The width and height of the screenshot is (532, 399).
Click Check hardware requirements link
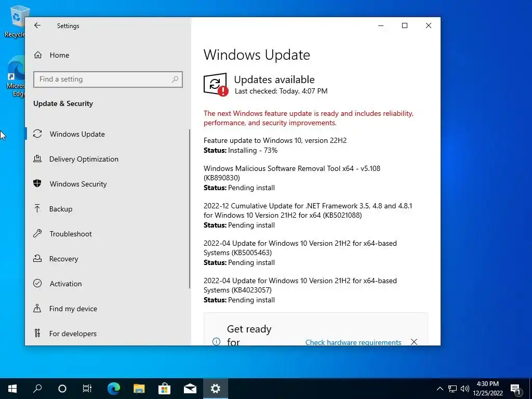(353, 342)
